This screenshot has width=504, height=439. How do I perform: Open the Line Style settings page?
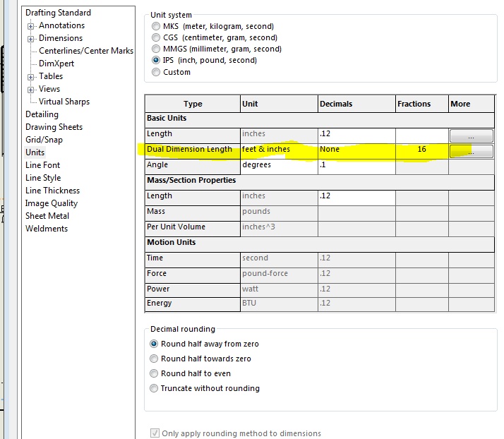(x=43, y=178)
